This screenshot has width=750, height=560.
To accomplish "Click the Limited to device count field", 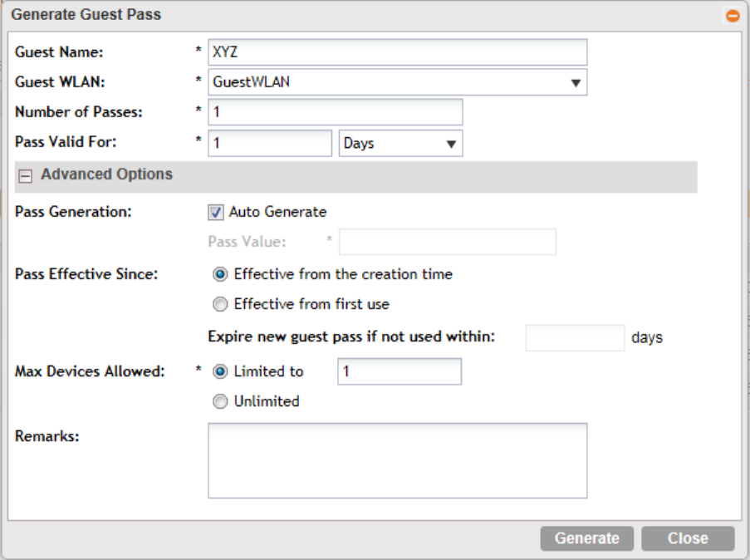I will click(x=399, y=371).
